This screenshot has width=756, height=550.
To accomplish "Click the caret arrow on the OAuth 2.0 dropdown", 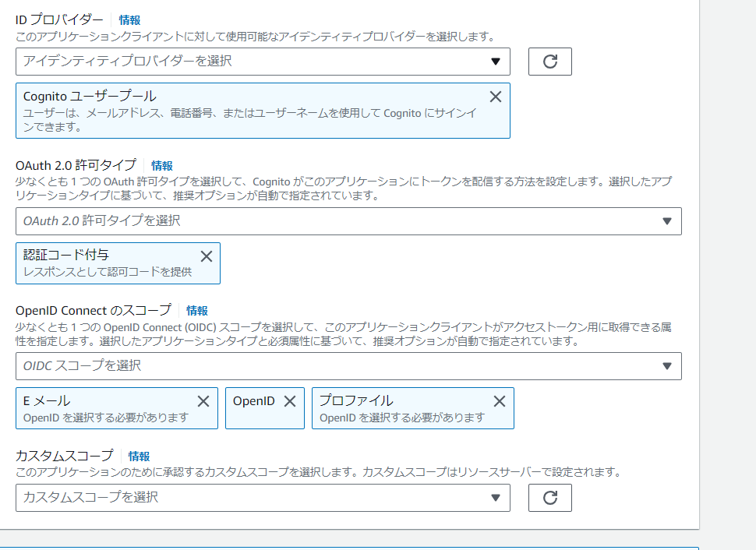I will coord(667,220).
